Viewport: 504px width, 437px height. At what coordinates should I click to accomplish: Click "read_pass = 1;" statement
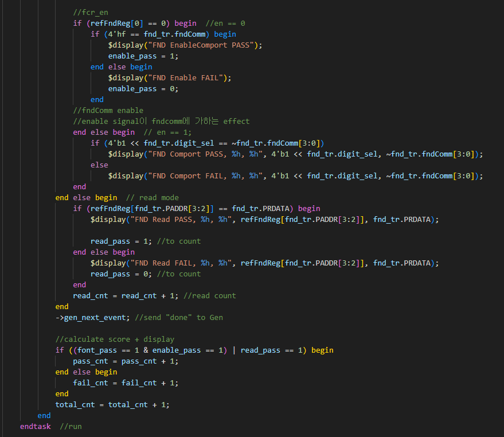tap(121, 241)
